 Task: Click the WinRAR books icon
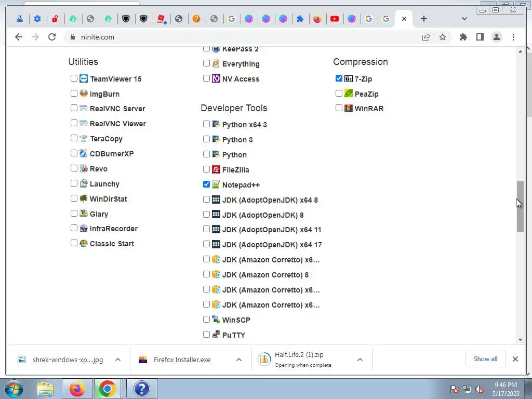(x=349, y=108)
